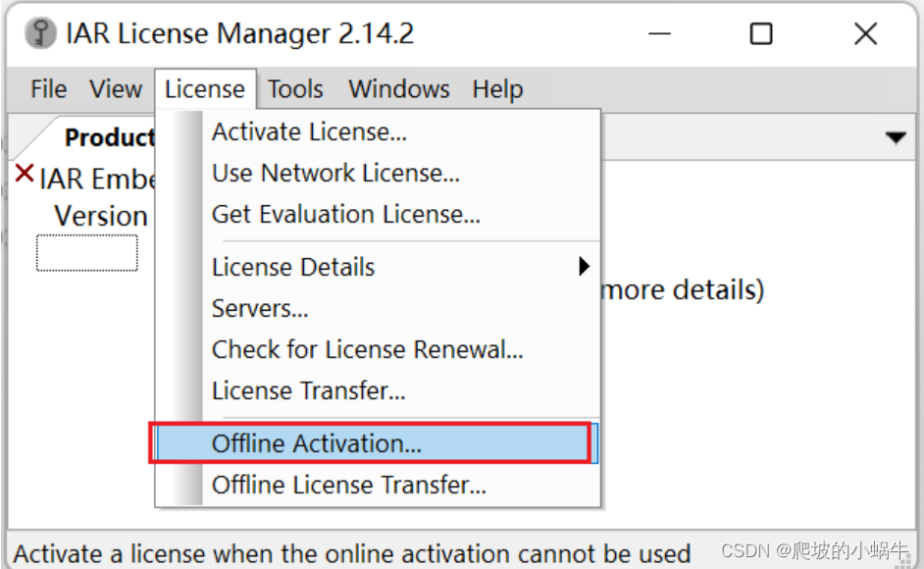The image size is (924, 569).
Task: Maximize the License Manager window
Action: click(761, 33)
